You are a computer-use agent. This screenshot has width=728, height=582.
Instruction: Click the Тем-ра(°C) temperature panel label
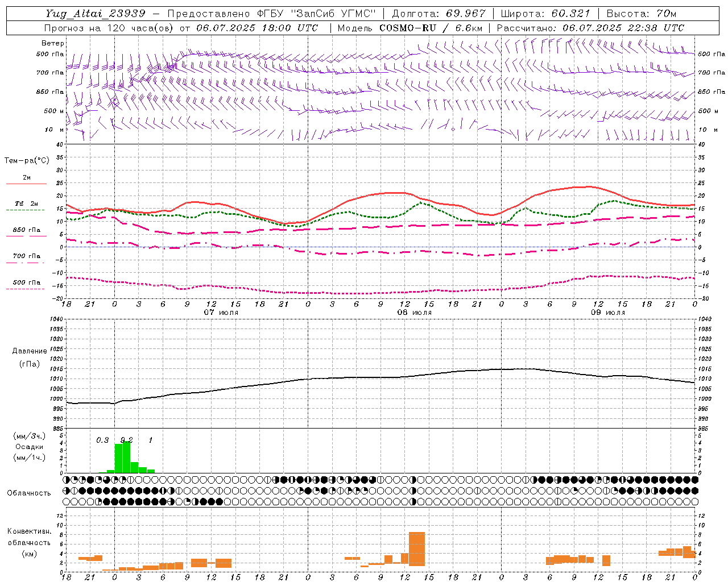click(27, 161)
